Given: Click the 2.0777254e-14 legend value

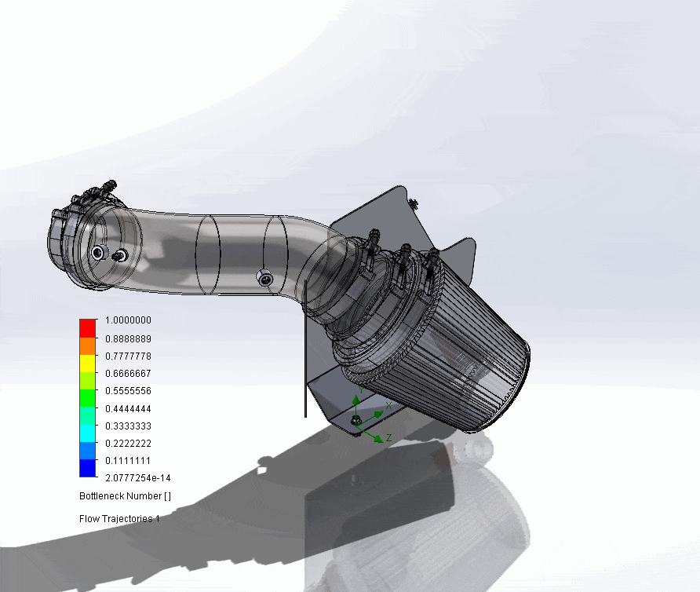Looking at the screenshot, I should pyautogui.click(x=137, y=477).
